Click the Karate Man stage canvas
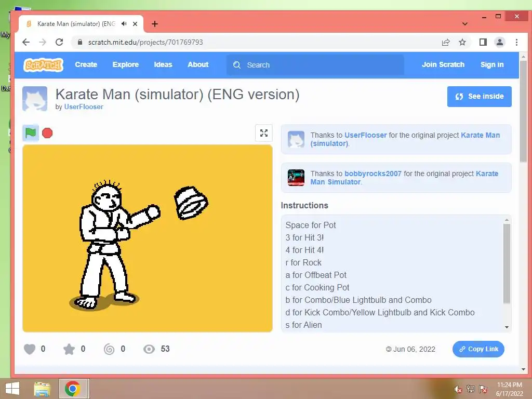The height and width of the screenshot is (399, 532). pos(147,238)
